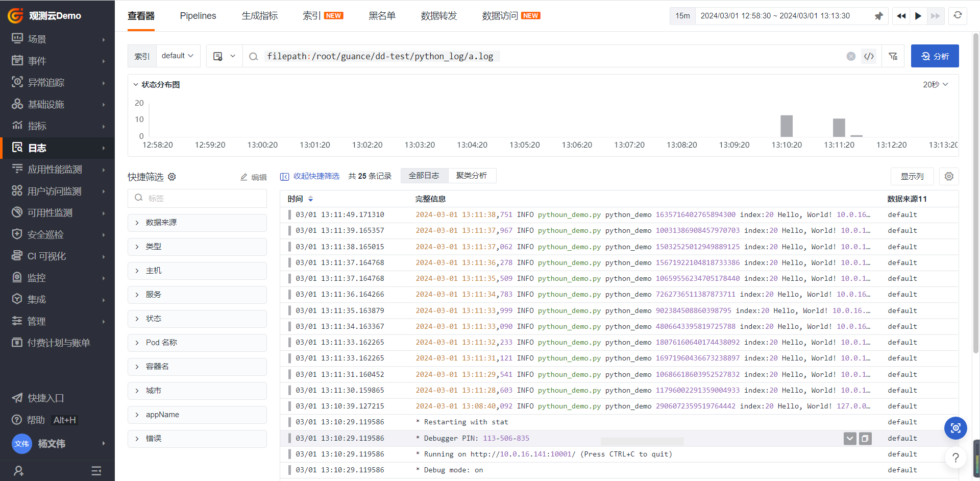980x481 pixels.
Task: Open the 事件 sidebar section
Action: coord(57,61)
